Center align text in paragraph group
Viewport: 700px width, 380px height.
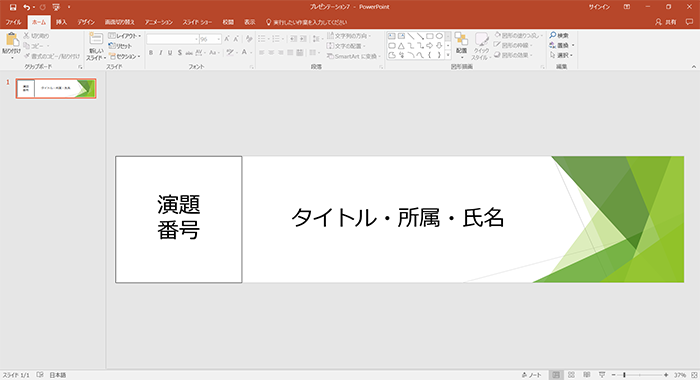[271, 53]
